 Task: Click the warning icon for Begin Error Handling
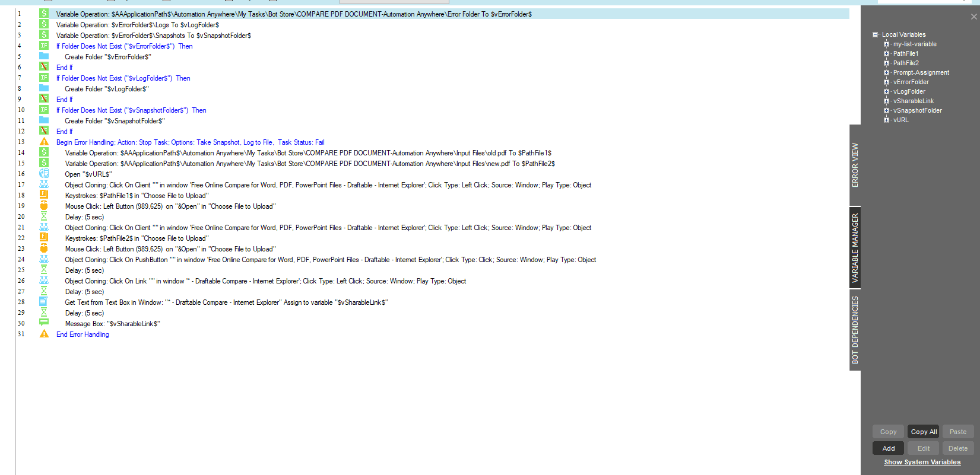(x=44, y=142)
